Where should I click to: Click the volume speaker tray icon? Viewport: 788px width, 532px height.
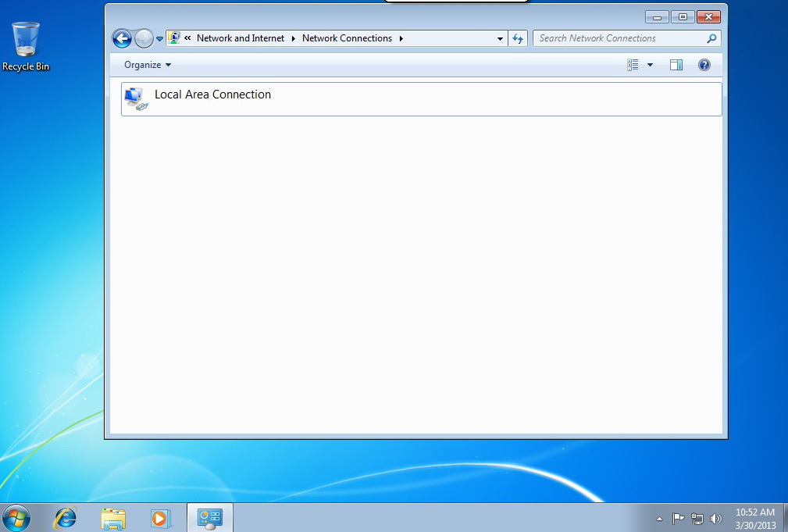716,519
